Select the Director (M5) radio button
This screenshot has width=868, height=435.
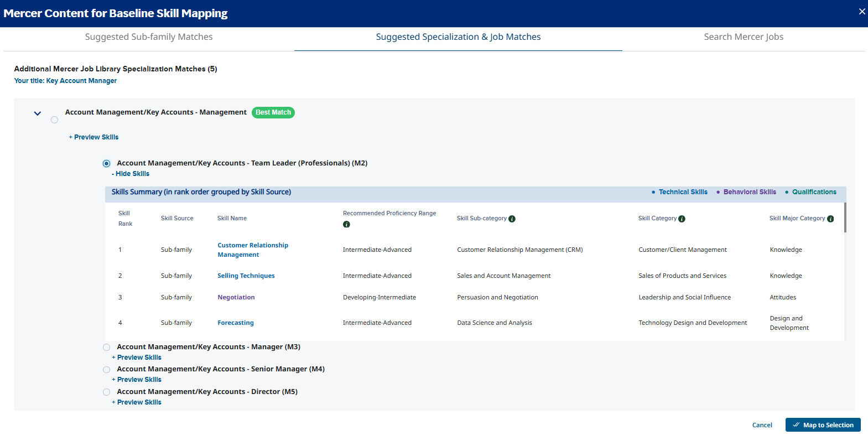coord(106,392)
